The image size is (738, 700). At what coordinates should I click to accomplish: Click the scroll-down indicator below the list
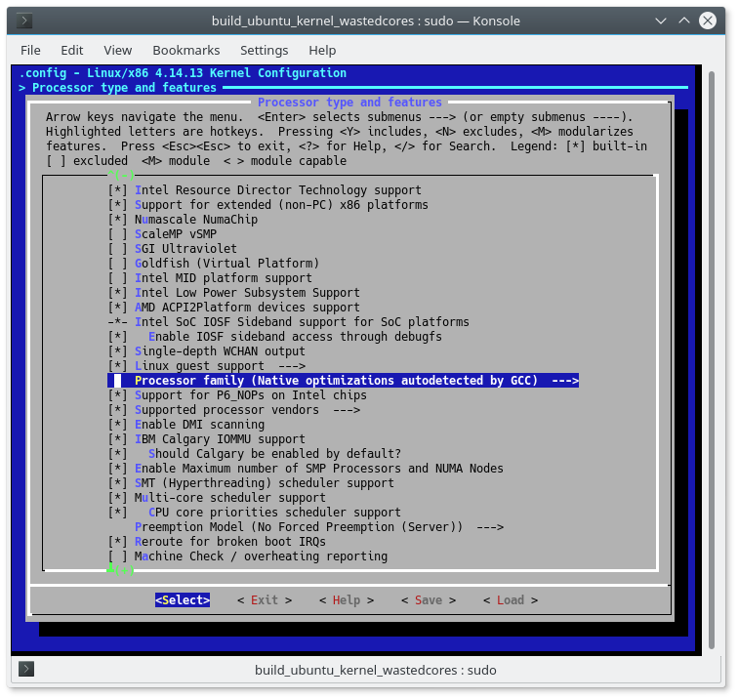[x=121, y=570]
